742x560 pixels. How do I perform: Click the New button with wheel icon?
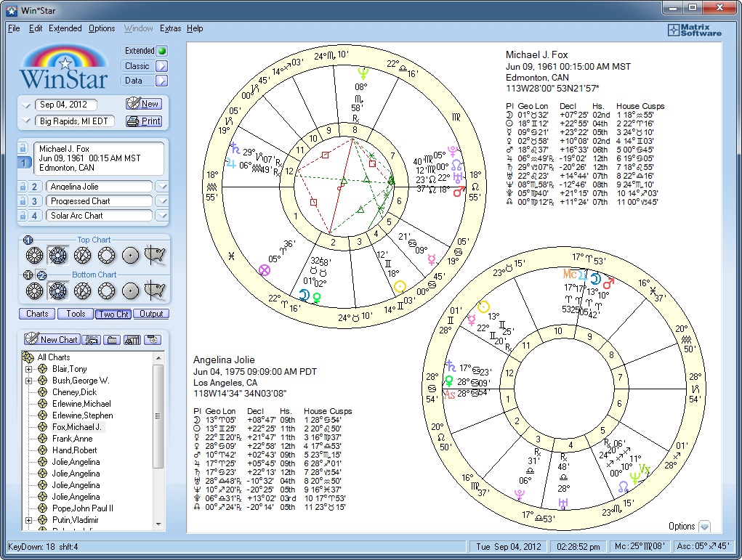click(x=144, y=104)
